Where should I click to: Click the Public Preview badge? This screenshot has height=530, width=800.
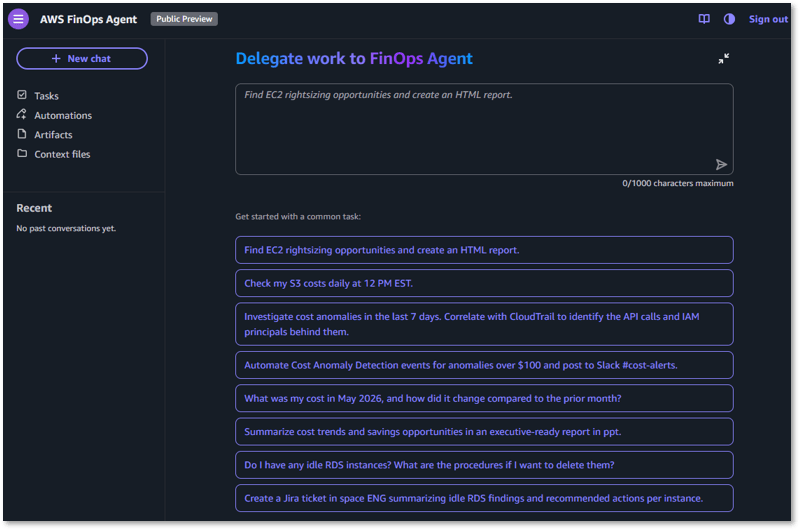(x=184, y=19)
